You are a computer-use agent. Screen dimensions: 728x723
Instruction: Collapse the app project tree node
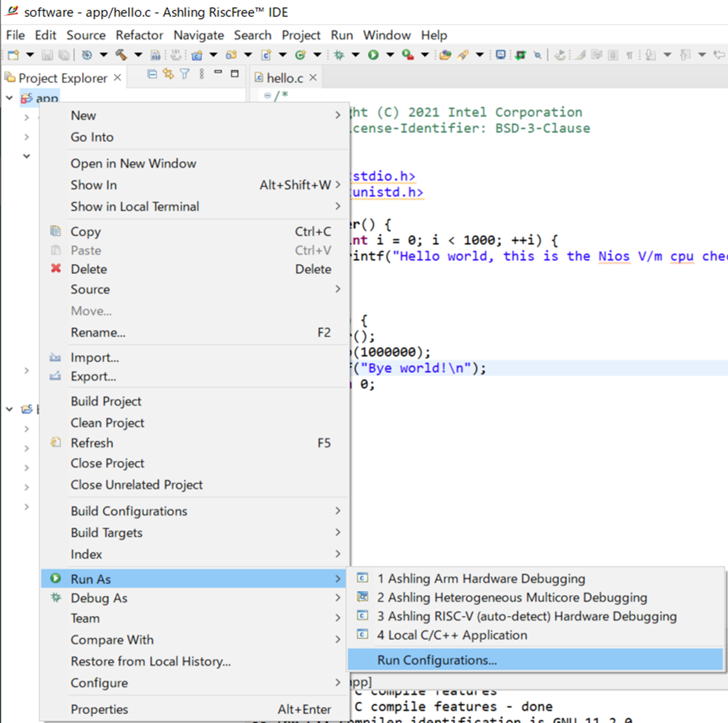9,98
